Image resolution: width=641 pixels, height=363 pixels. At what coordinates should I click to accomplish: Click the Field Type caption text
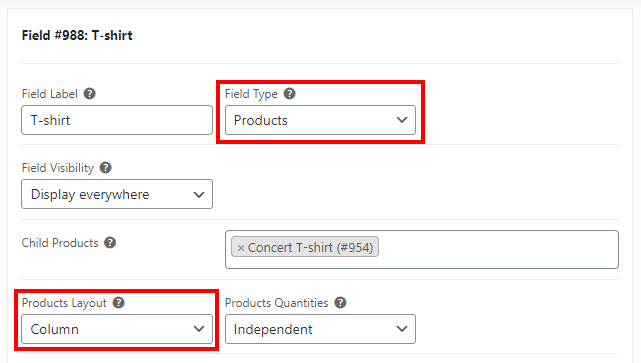coord(251,94)
